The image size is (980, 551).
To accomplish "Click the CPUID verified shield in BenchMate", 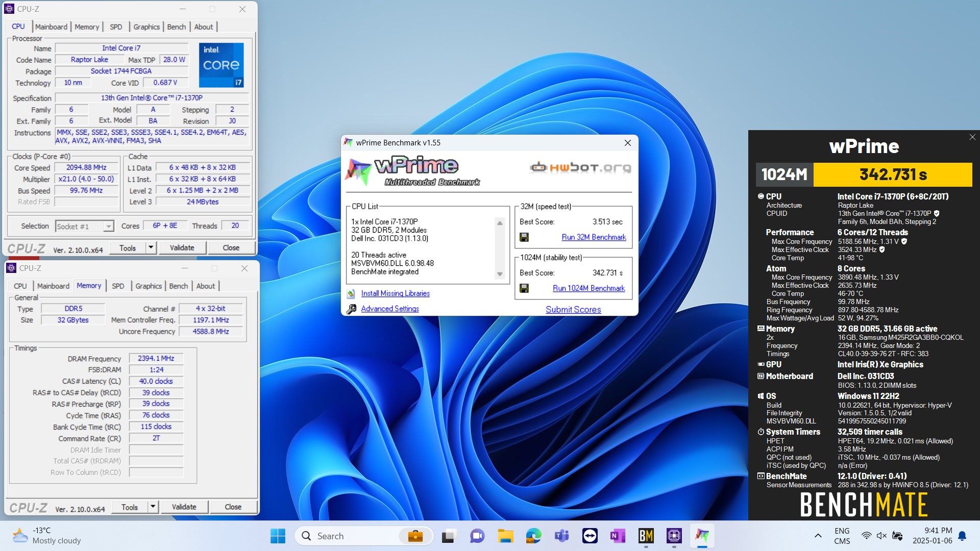I will (937, 214).
